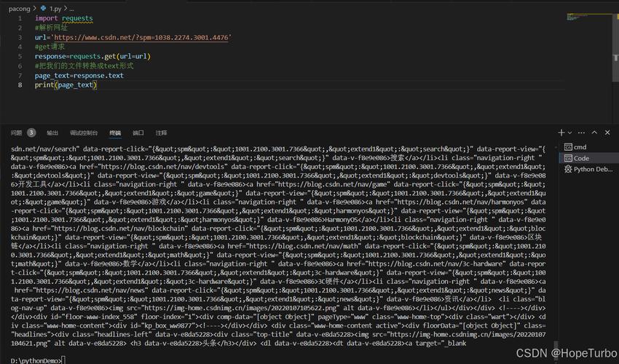The height and width of the screenshot is (364, 619).
Task: Click the bug icon of Python Debug terminal
Action: (x=568, y=169)
